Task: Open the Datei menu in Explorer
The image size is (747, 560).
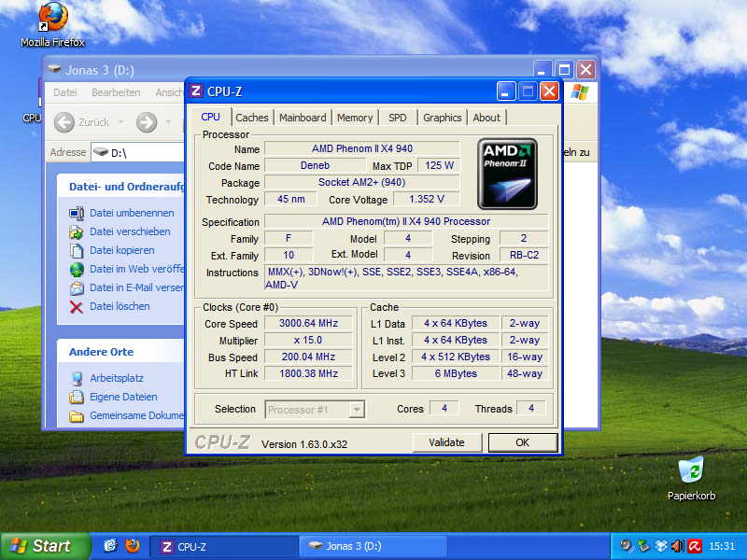Action: (64, 92)
